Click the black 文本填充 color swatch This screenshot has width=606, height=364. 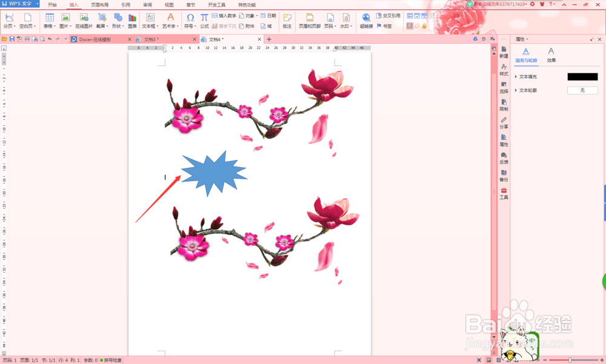[x=582, y=76]
